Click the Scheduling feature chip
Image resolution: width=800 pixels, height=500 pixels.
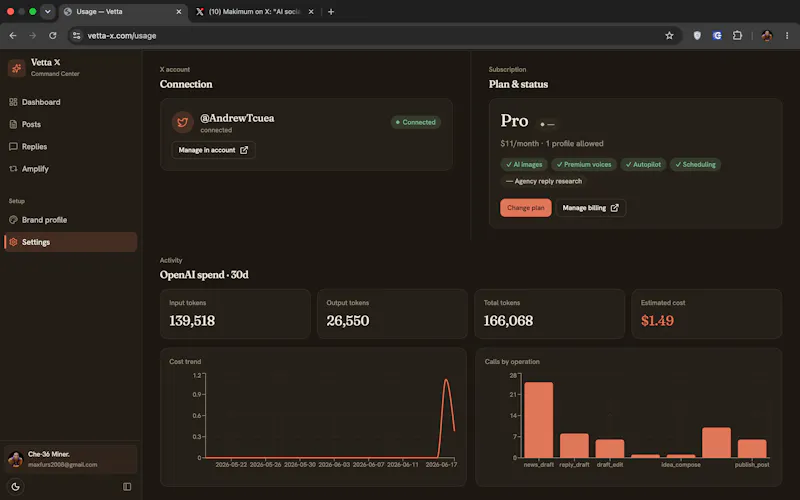[695, 164]
